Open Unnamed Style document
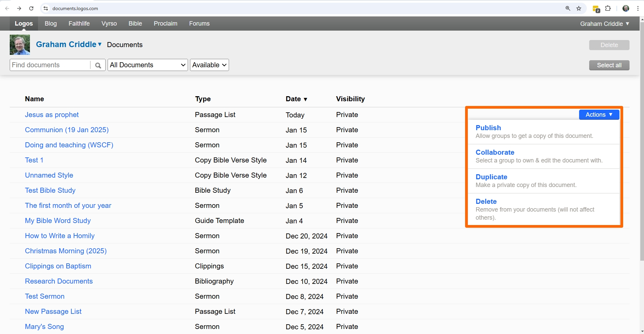 (49, 175)
